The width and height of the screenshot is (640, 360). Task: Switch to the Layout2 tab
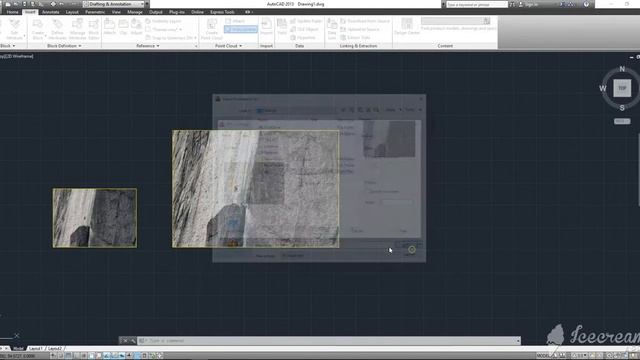point(55,349)
